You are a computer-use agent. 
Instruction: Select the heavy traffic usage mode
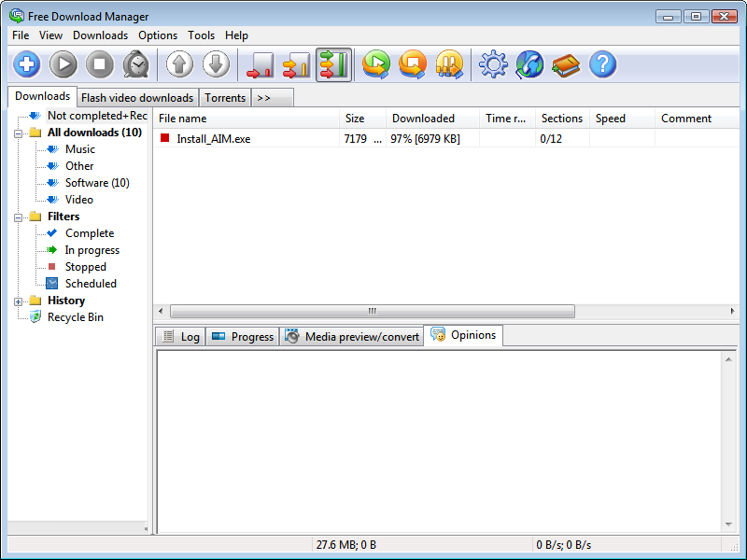click(x=333, y=65)
